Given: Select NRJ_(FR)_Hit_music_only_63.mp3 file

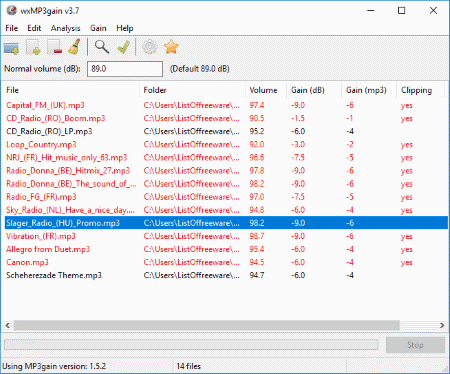Looking at the screenshot, I should click(67, 157).
